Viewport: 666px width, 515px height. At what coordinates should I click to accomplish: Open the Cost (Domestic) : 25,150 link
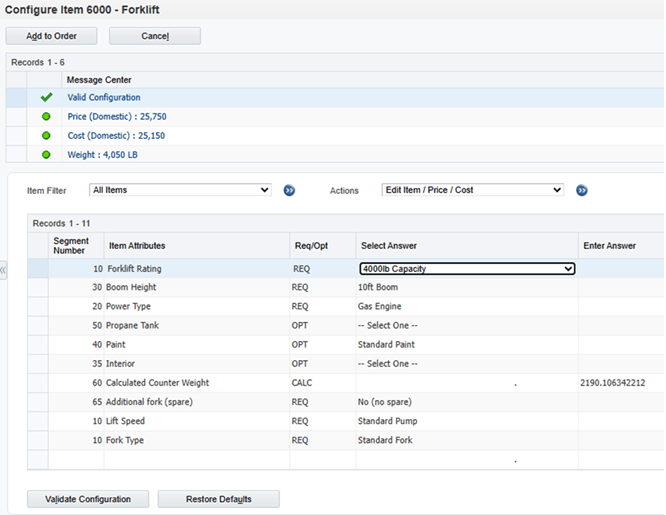click(116, 136)
